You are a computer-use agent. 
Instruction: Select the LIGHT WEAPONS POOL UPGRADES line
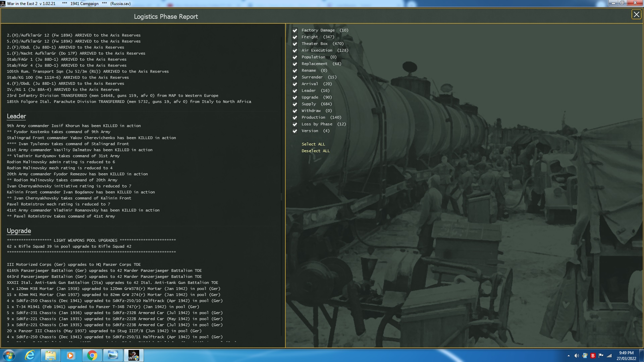pos(91,240)
